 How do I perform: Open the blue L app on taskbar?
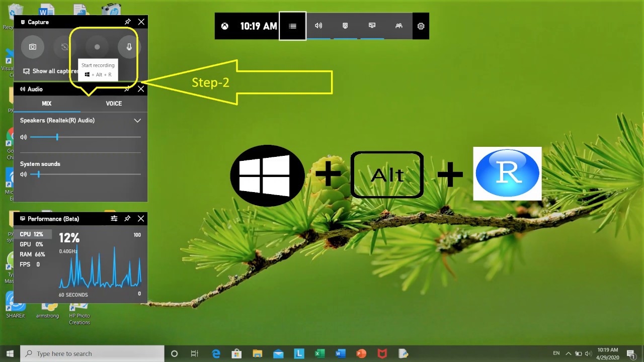299,353
